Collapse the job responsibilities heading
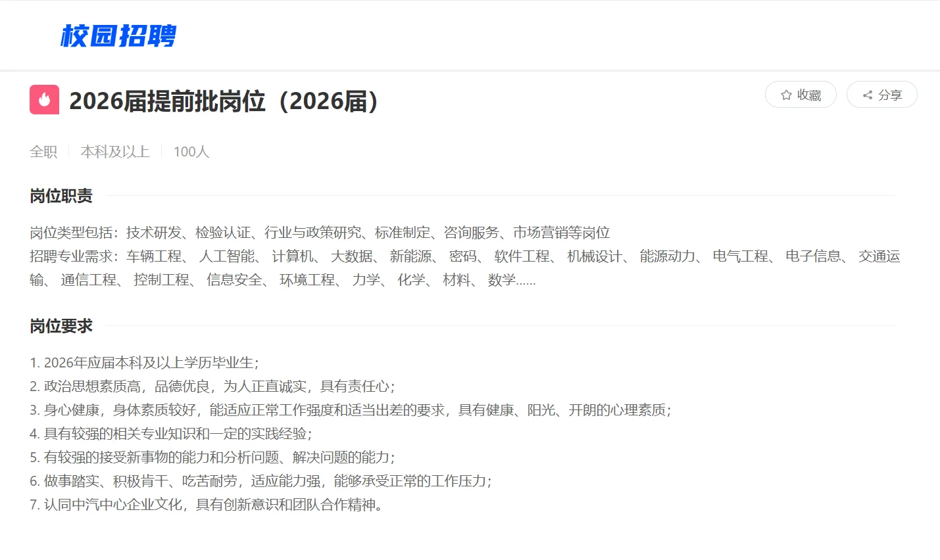Viewport: 940px width, 560px height. pos(62,195)
